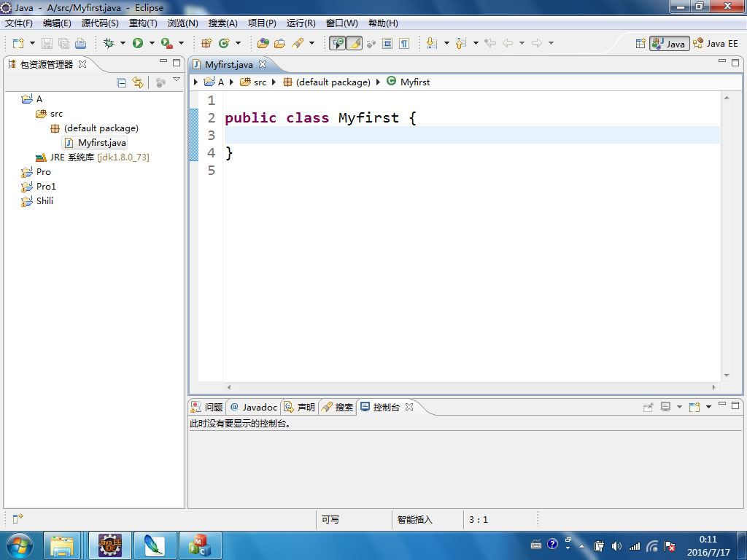This screenshot has height=560, width=747.
Task: Switch to the Java EE perspective
Action: point(716,43)
